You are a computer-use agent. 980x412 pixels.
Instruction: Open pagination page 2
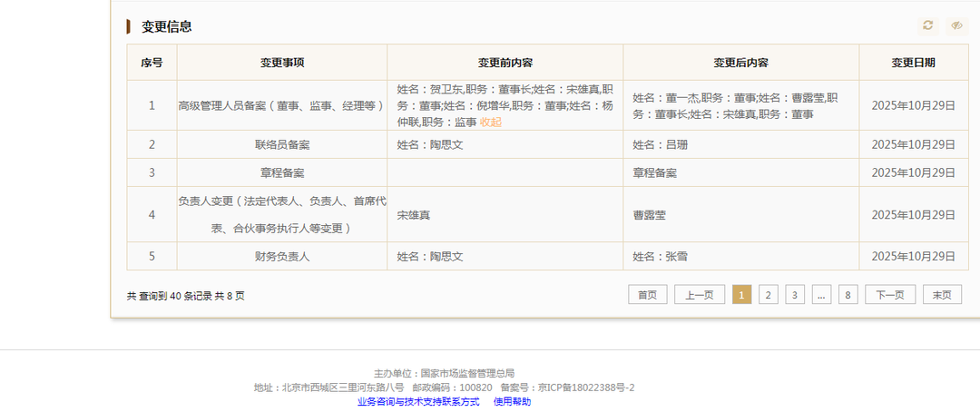[x=769, y=294]
